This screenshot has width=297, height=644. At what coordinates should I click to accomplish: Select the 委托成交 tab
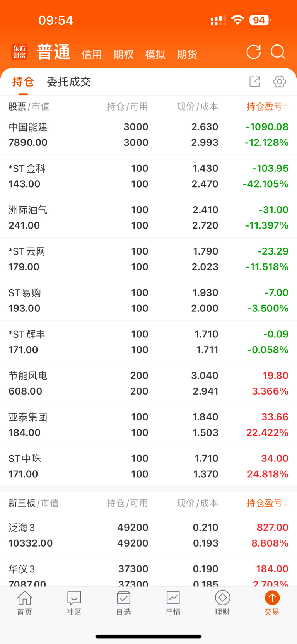tap(69, 82)
